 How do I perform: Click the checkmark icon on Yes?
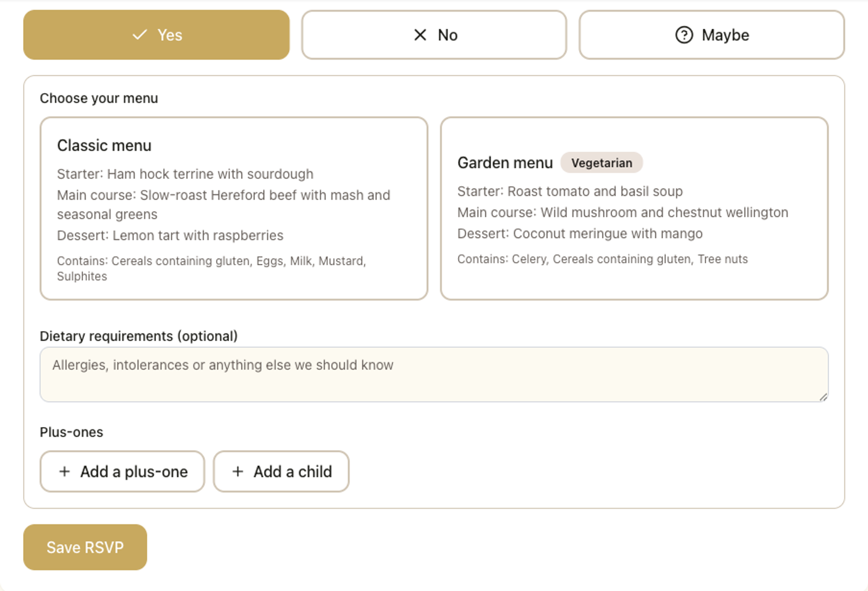click(x=140, y=35)
